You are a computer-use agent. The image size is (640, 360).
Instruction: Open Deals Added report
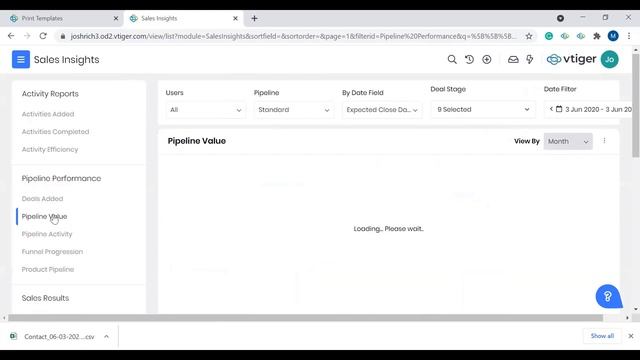pyautogui.click(x=42, y=198)
